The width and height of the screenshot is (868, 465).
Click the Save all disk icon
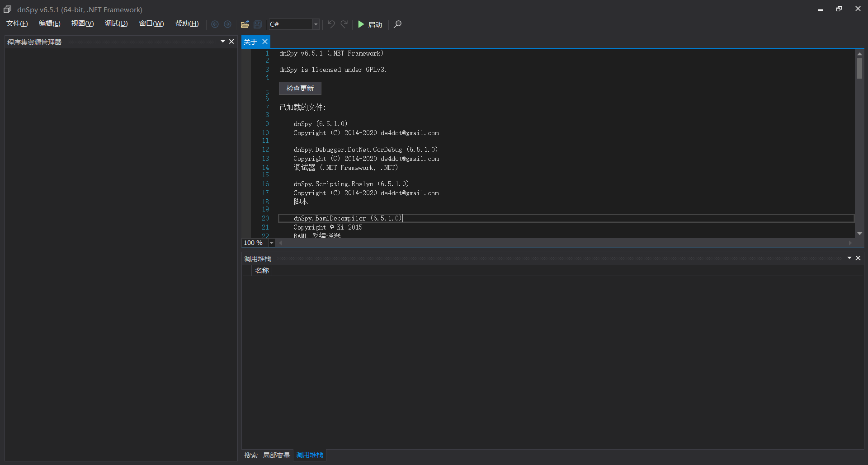click(258, 24)
